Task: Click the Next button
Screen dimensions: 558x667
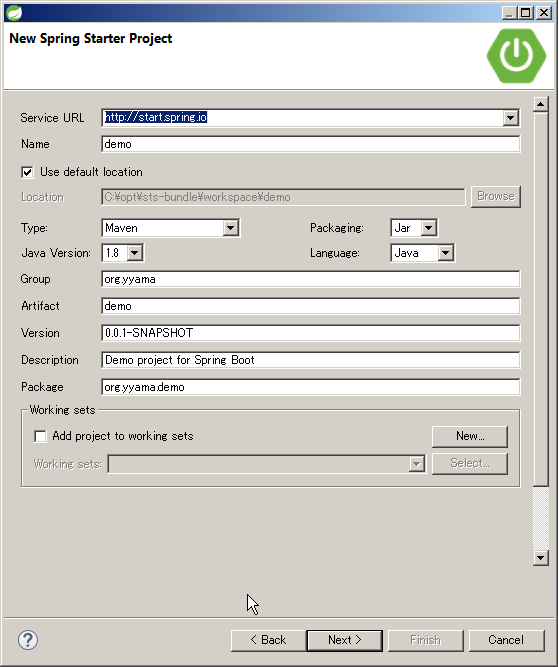Action: [x=344, y=640]
